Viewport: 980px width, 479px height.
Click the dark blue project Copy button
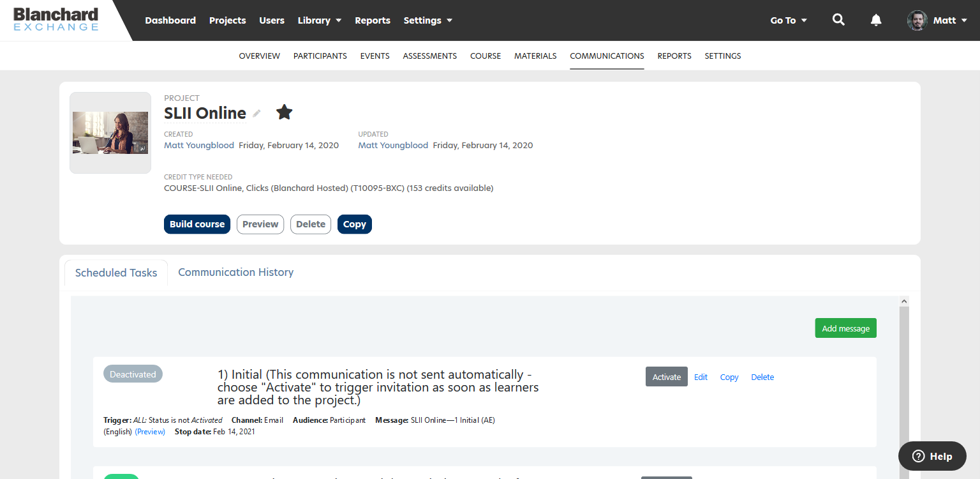(x=355, y=224)
